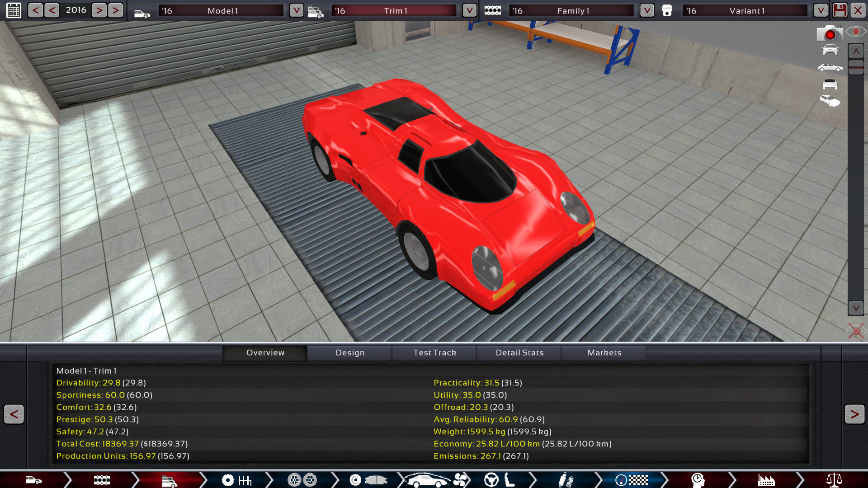Open the factory section icon
Viewport: 868px width, 488px height.
pyautogui.click(x=766, y=480)
